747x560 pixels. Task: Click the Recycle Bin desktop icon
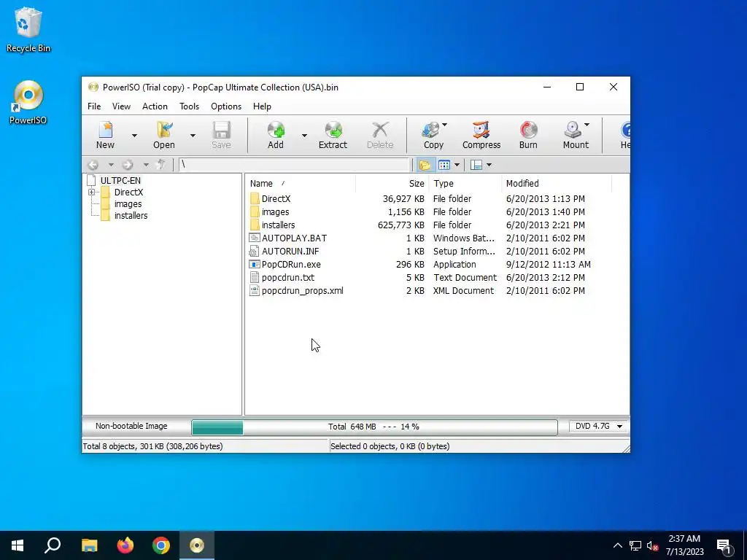(x=28, y=29)
